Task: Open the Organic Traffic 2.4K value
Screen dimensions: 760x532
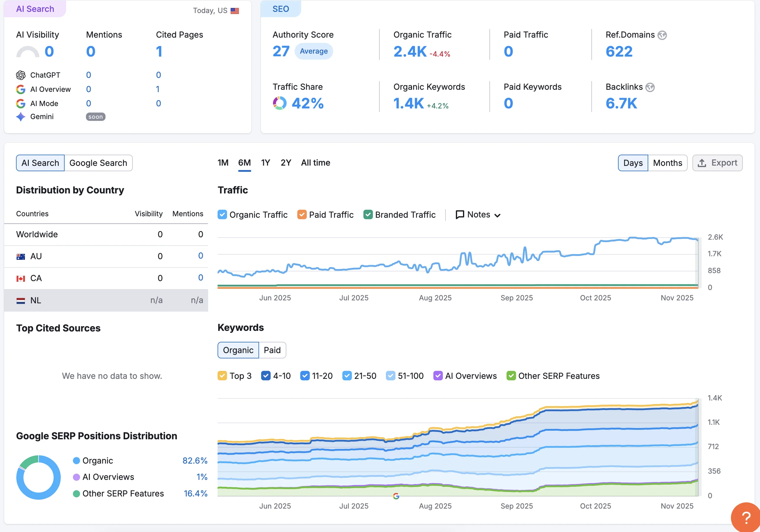Action: [x=410, y=52]
